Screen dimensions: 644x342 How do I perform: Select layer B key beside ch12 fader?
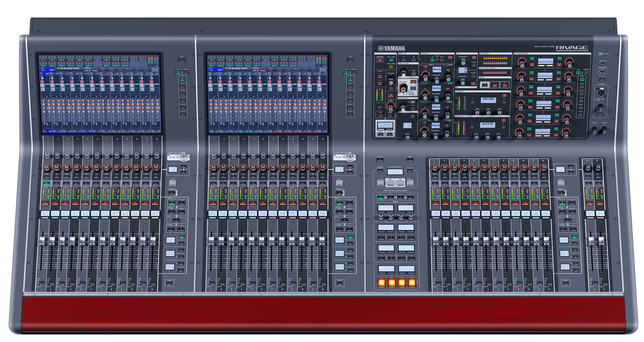pos(181,243)
